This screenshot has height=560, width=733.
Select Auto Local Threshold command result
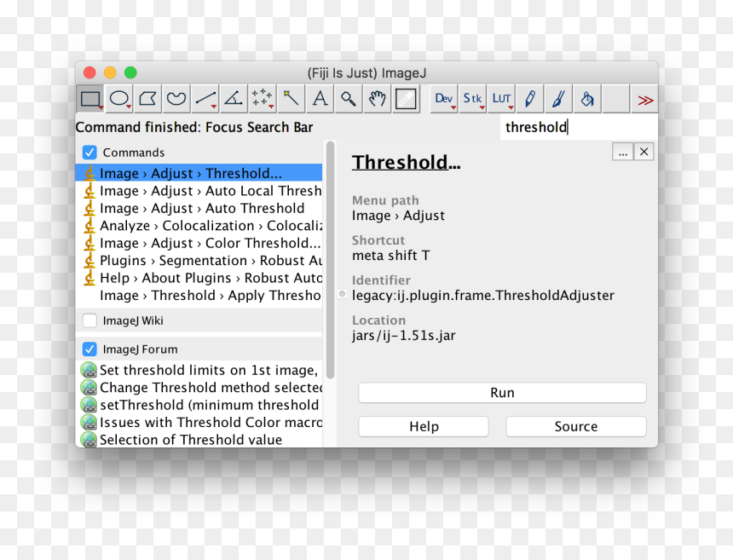199,191
